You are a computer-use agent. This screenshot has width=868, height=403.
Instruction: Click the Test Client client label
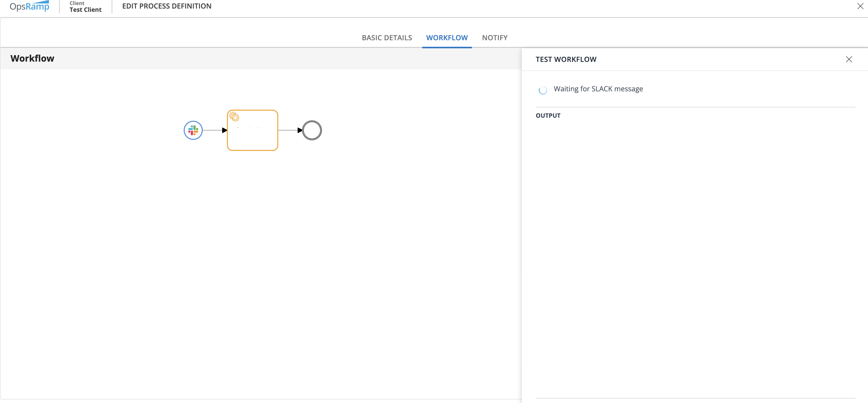(85, 10)
